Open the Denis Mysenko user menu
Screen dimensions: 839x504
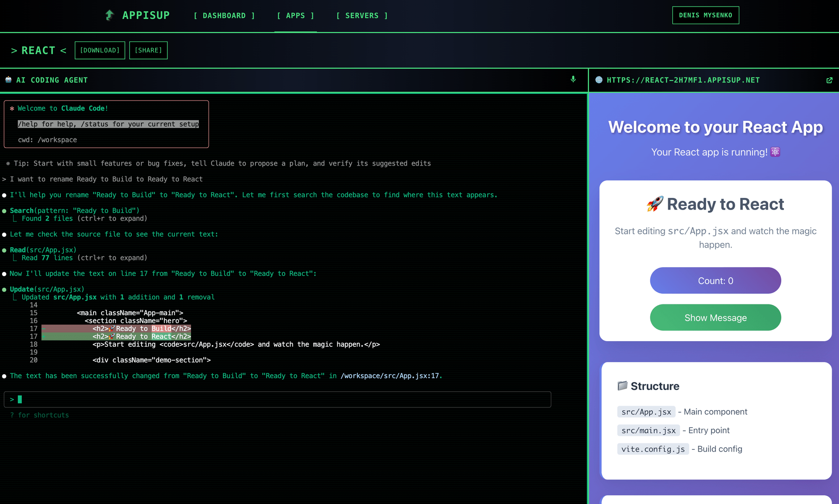pos(705,15)
